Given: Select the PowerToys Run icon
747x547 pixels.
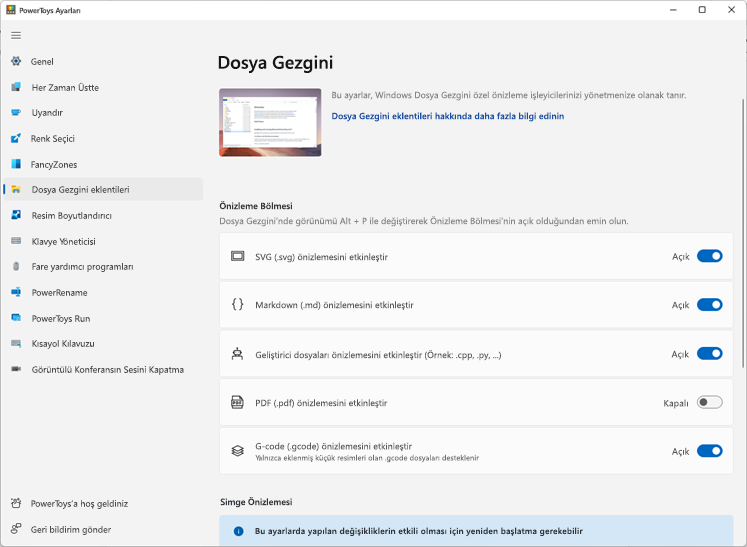Looking at the screenshot, I should [16, 318].
